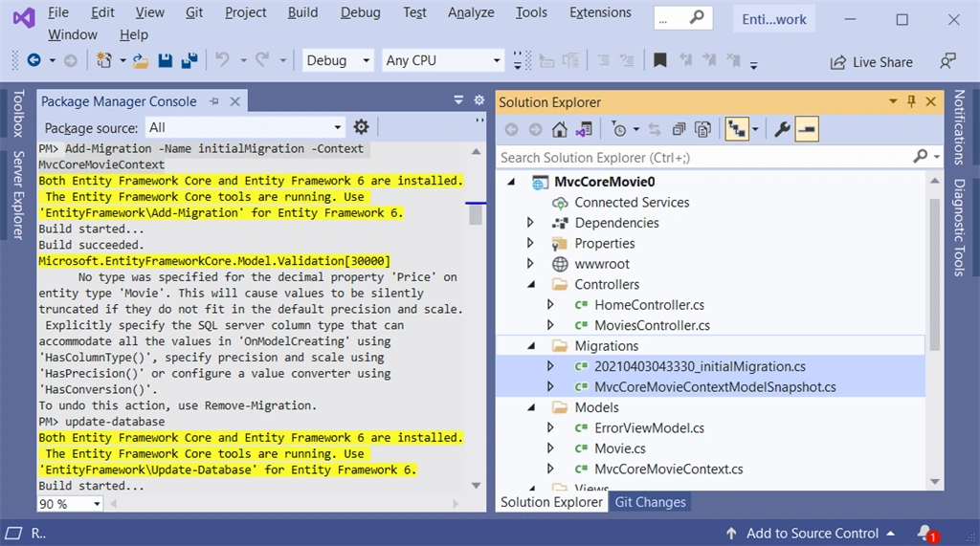Screen dimensions: 980x546
Task: Click Add to Source Control
Action: [812, 533]
